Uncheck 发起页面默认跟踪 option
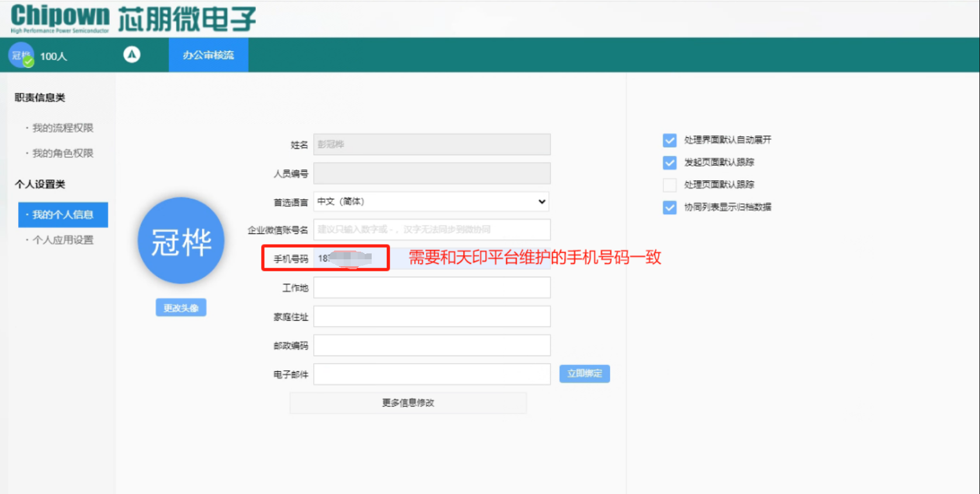Image resolution: width=980 pixels, height=494 pixels. click(670, 162)
